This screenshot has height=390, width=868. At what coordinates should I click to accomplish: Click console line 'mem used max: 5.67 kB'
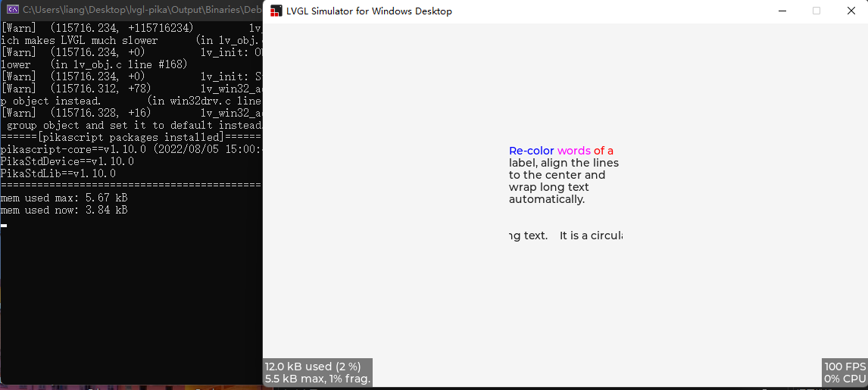click(64, 198)
